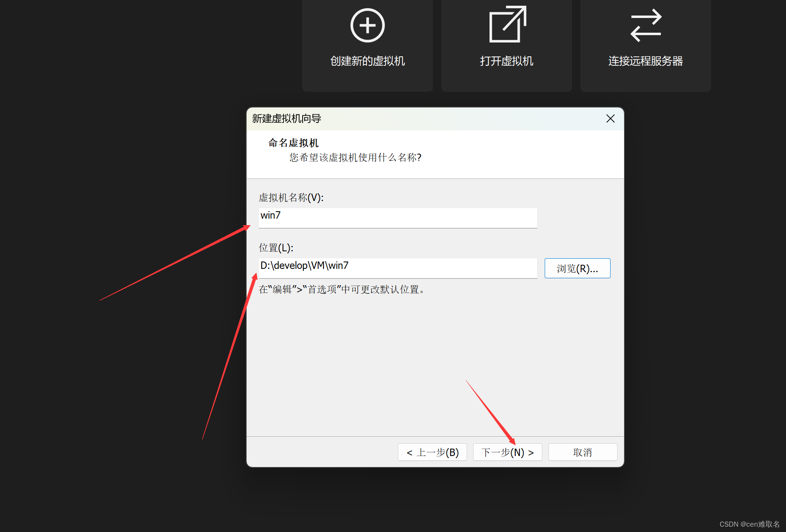
Task: Click the plus-circle create VM icon
Action: [367, 25]
